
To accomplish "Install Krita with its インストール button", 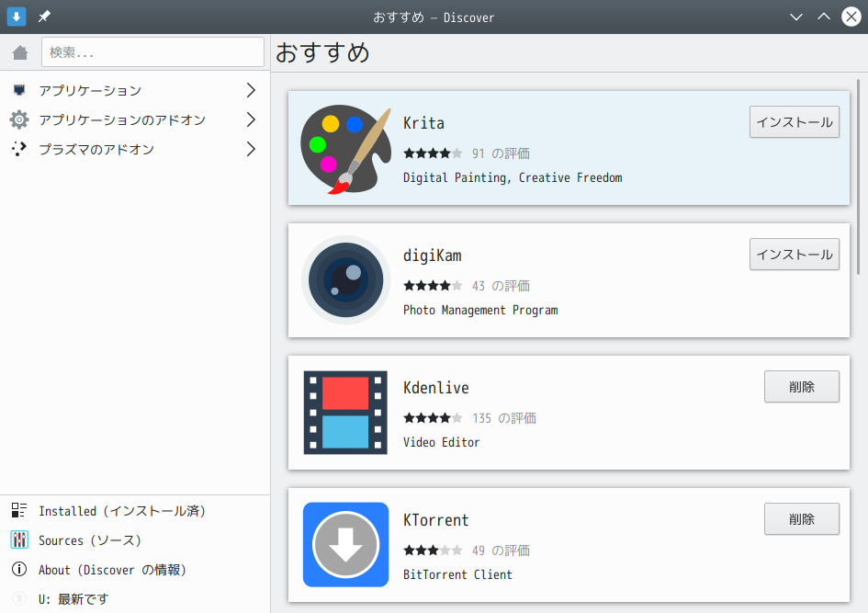I will [x=795, y=122].
